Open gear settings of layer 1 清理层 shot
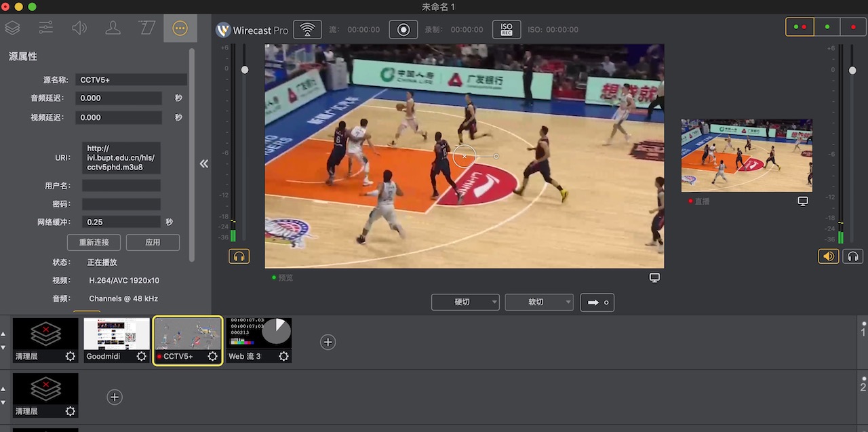This screenshot has height=432, width=868. pyautogui.click(x=71, y=356)
